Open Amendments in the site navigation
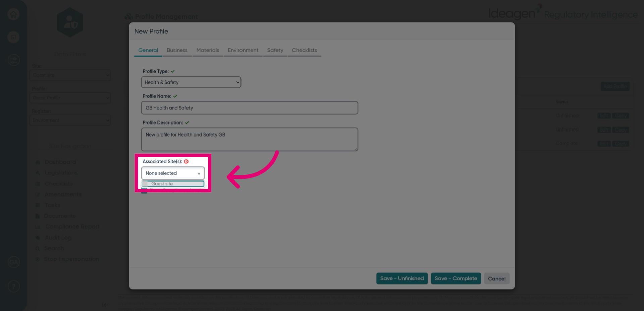 (63, 194)
